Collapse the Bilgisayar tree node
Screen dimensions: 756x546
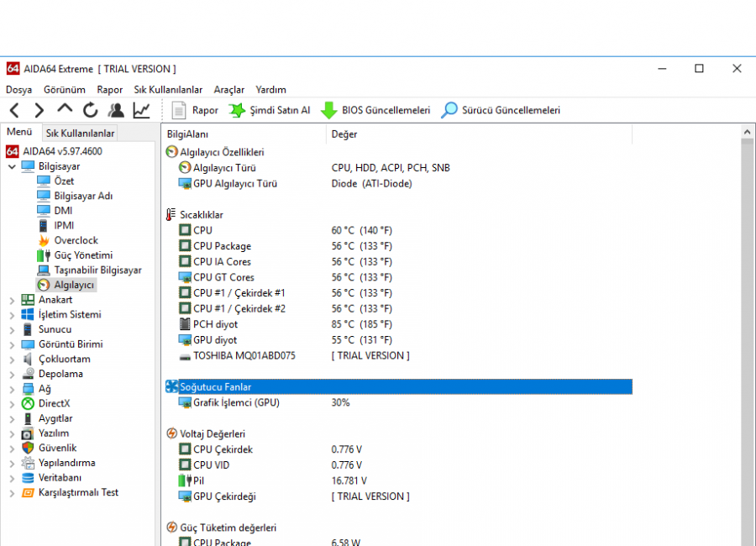[12, 167]
